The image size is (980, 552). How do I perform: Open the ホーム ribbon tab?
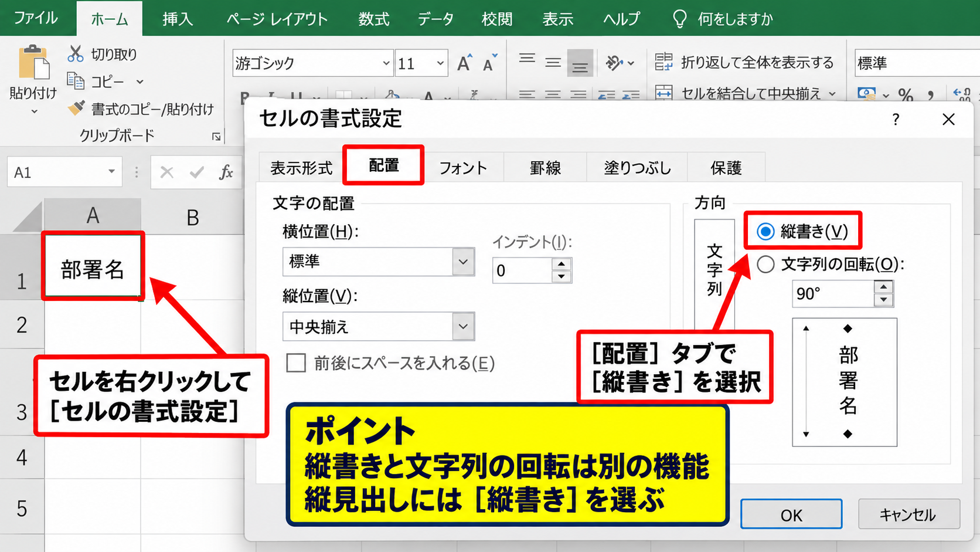110,19
